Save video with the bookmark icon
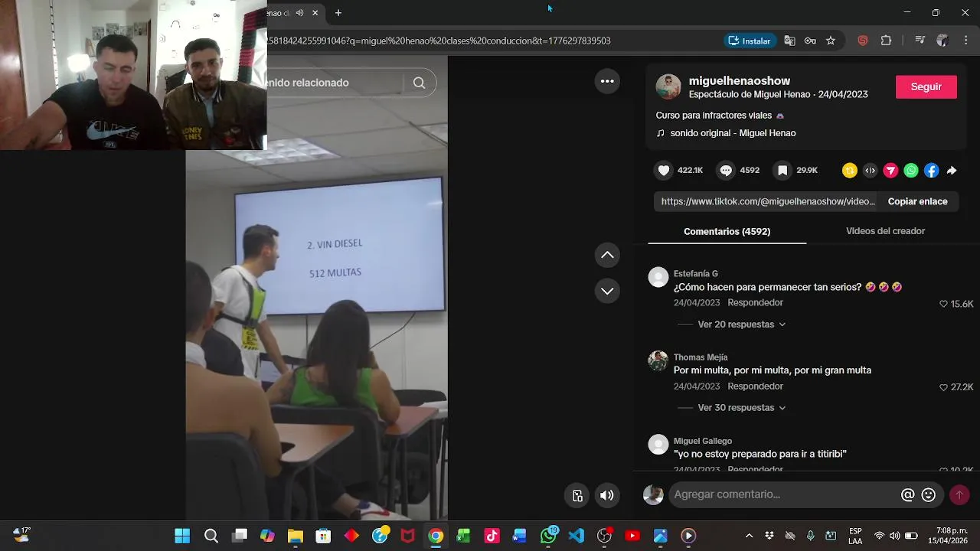The width and height of the screenshot is (980, 551). click(782, 171)
